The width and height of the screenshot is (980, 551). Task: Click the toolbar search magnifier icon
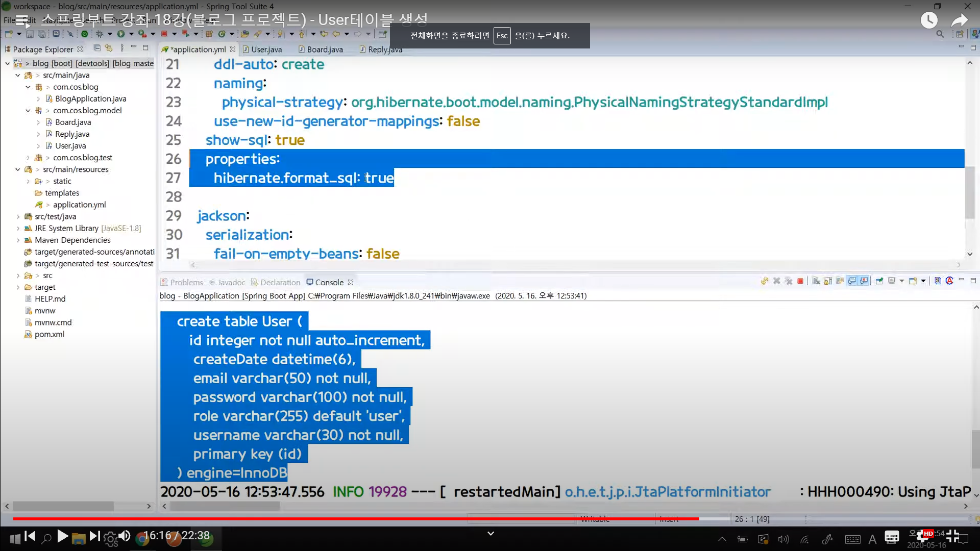pos(940,34)
